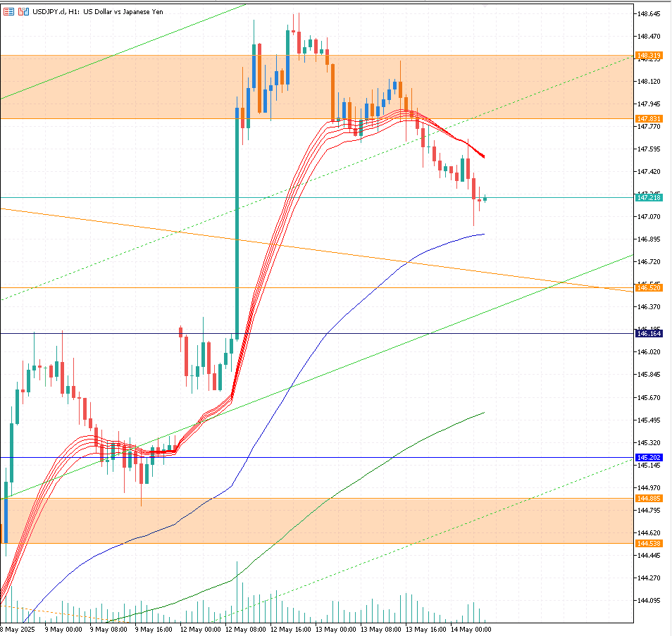Image resolution: width=672 pixels, height=636 pixels.
Task: Click the 147.420 value on price axis
Action: 649,172
